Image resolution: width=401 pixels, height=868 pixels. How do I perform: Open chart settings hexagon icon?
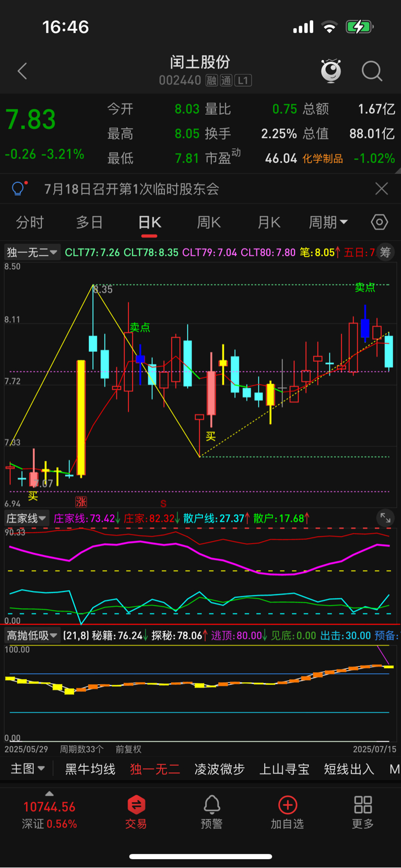[x=380, y=222]
